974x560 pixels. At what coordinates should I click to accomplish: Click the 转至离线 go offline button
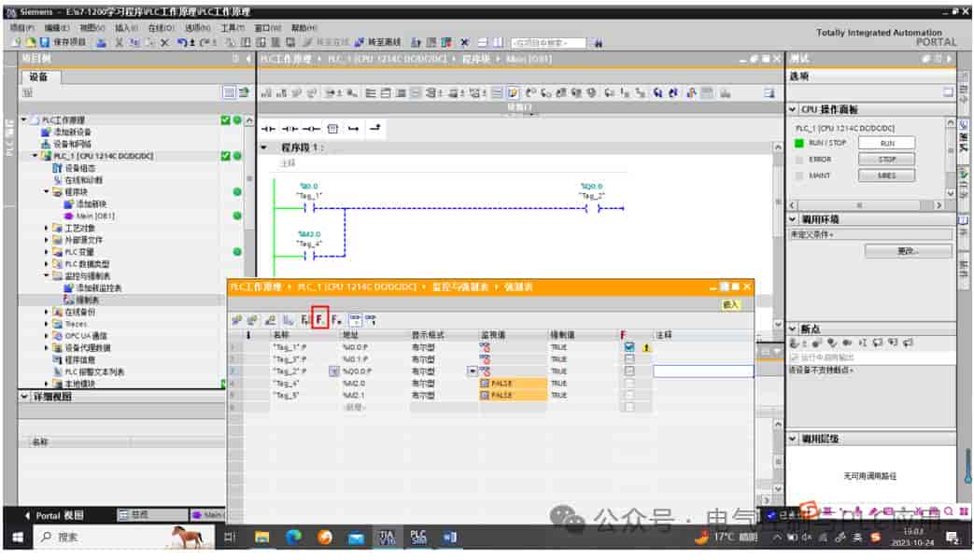pos(377,42)
